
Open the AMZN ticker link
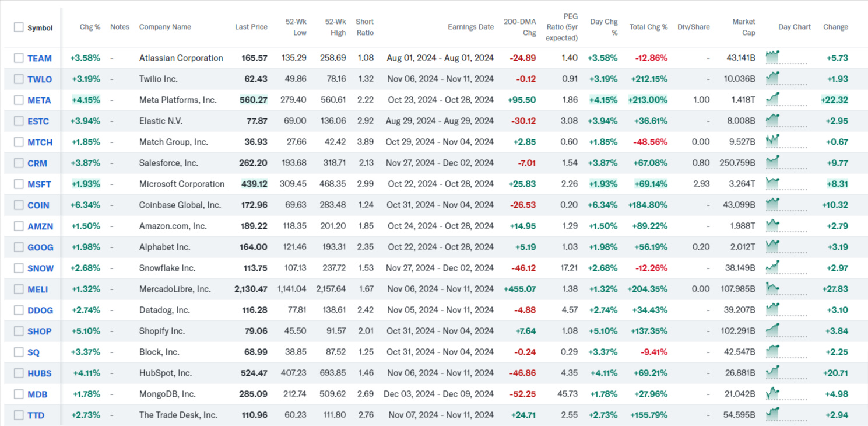point(40,226)
